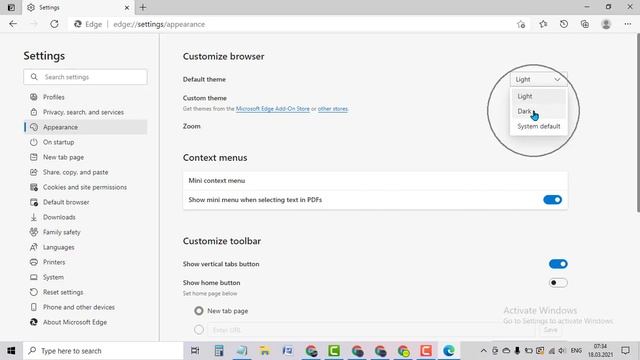Click the page vertical scrollbar

coord(638,122)
